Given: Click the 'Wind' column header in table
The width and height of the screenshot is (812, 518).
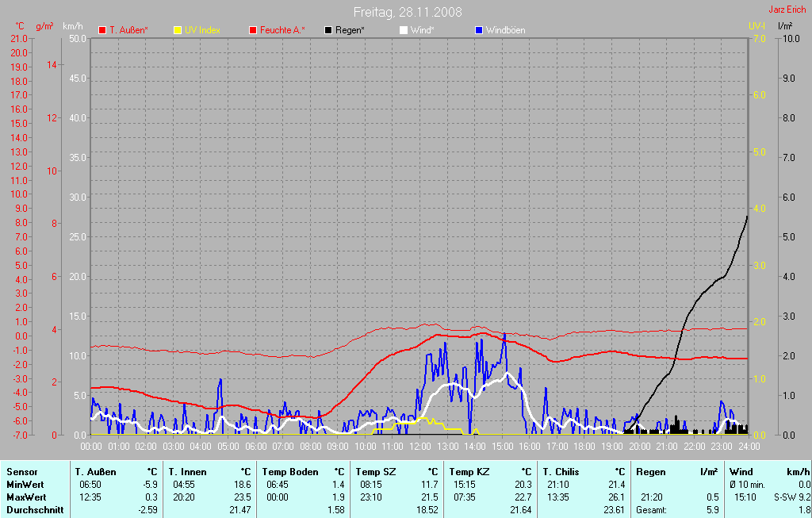Looking at the screenshot, I should click(x=741, y=472).
